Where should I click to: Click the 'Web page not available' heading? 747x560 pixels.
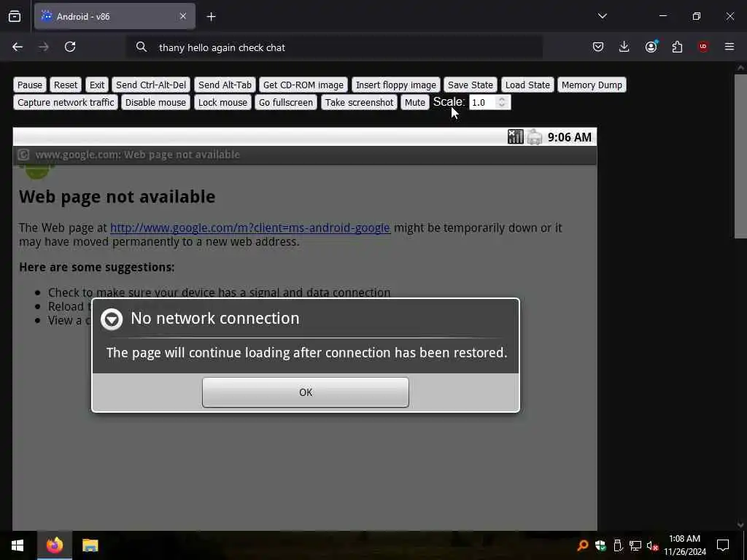pos(117,197)
